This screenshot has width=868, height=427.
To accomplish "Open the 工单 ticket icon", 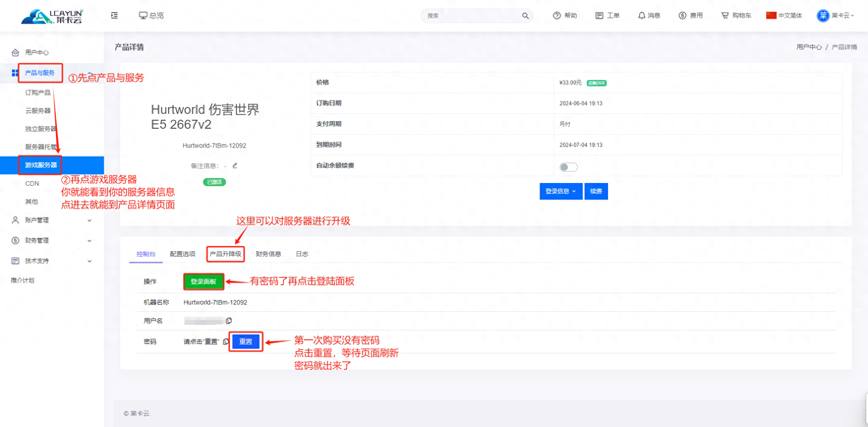I will coord(599,15).
